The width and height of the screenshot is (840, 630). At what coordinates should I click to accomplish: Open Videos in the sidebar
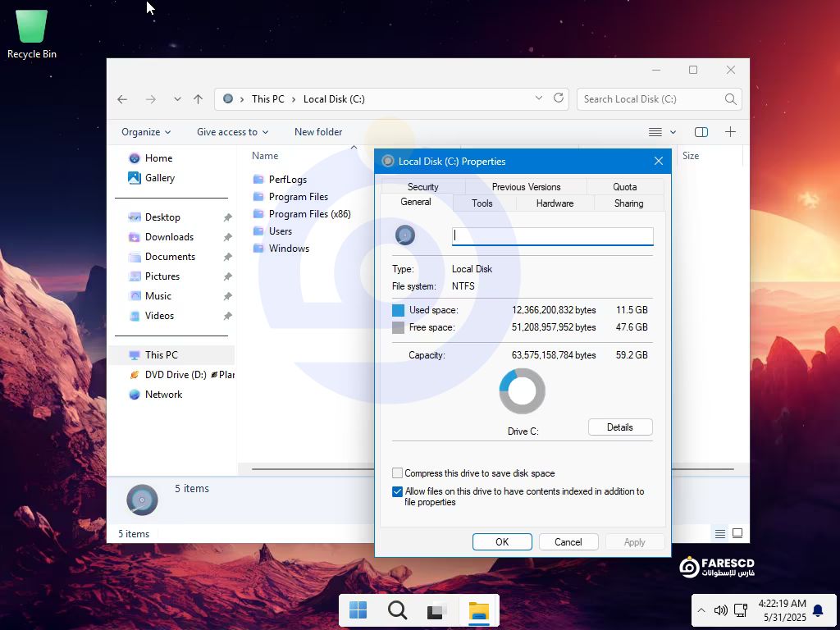click(x=159, y=316)
